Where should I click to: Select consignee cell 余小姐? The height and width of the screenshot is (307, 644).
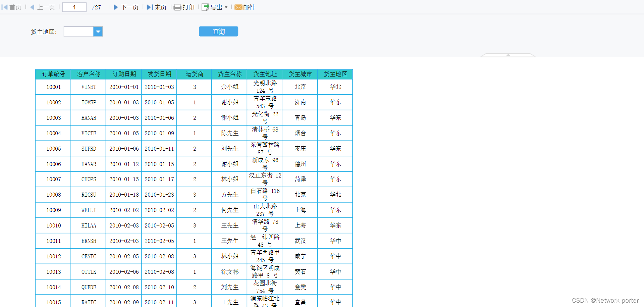pyautogui.click(x=230, y=87)
